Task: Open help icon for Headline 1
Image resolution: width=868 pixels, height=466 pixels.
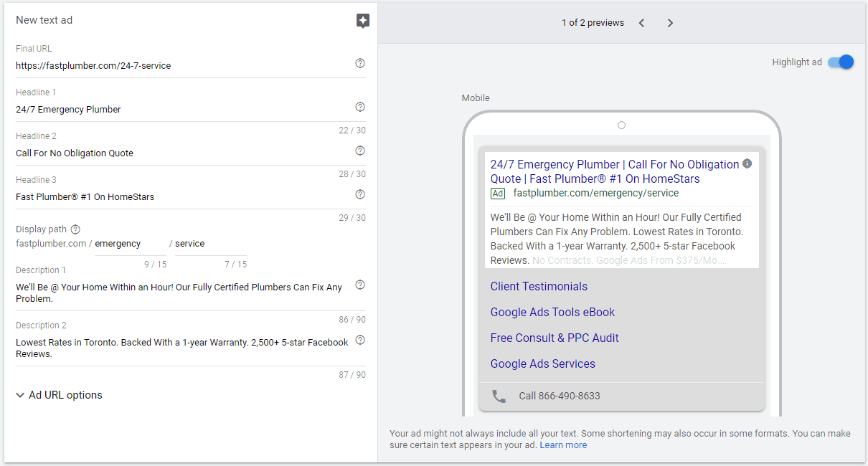Action: click(360, 107)
